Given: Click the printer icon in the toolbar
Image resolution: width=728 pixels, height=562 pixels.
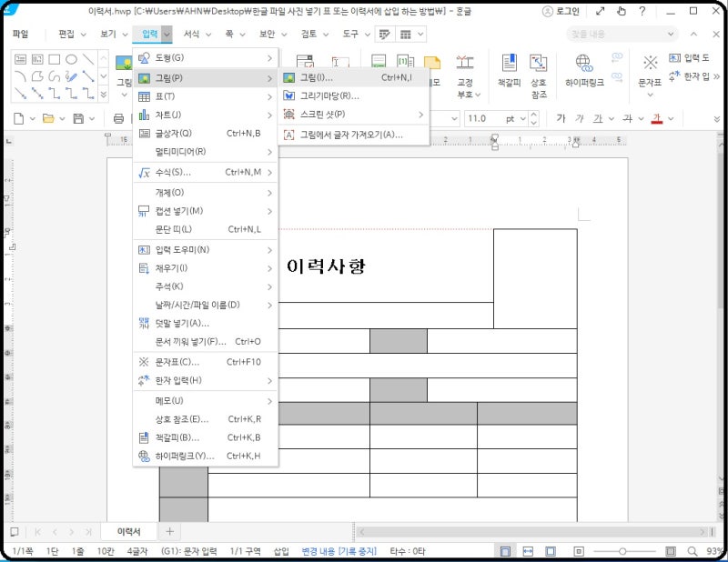Looking at the screenshot, I should tap(119, 118).
